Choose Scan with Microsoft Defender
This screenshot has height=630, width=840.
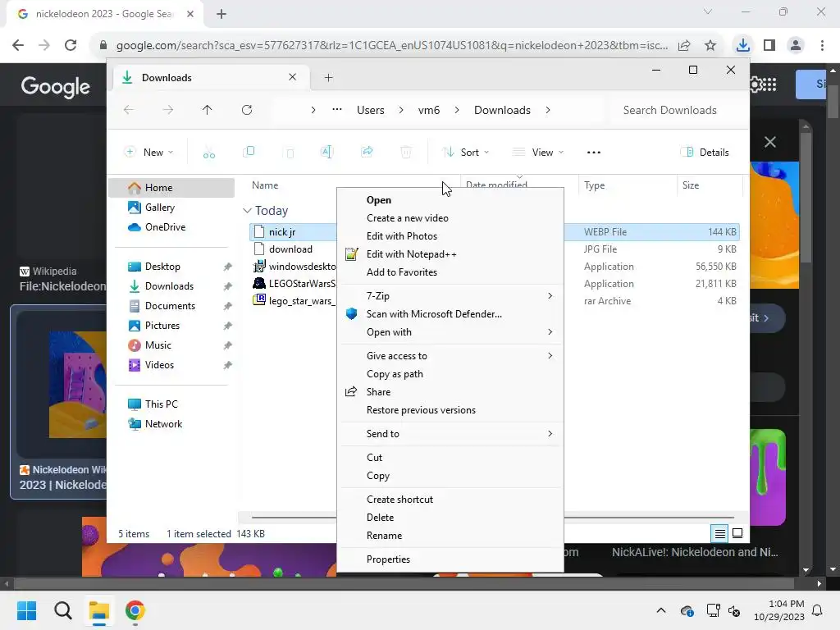[x=450, y=314]
